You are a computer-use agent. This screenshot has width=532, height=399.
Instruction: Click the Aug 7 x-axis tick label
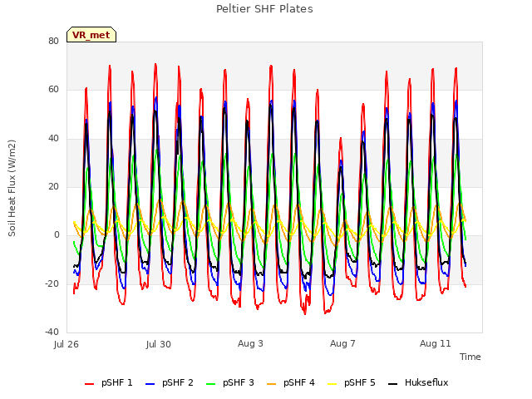pos(342,343)
